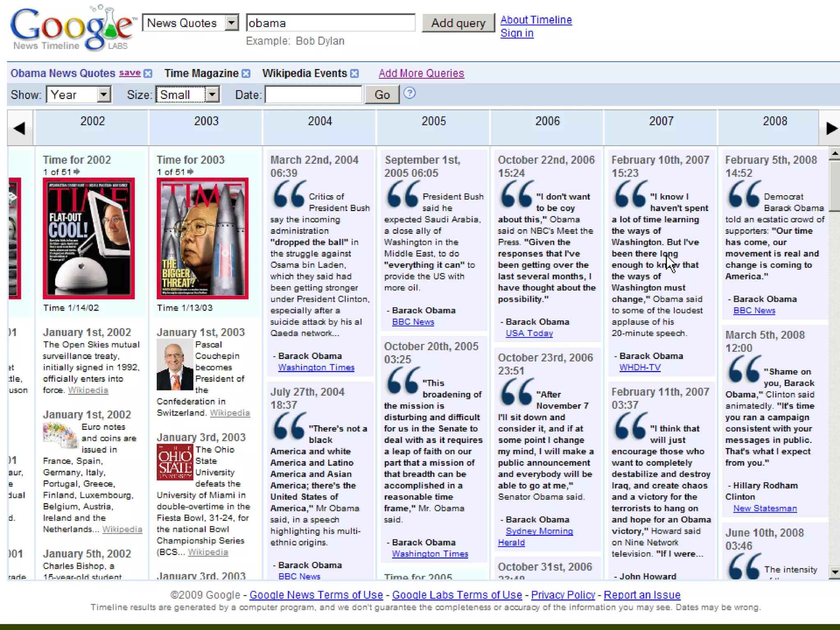The width and height of the screenshot is (840, 630).
Task: Remove Obama News Quotes query
Action: [148, 73]
